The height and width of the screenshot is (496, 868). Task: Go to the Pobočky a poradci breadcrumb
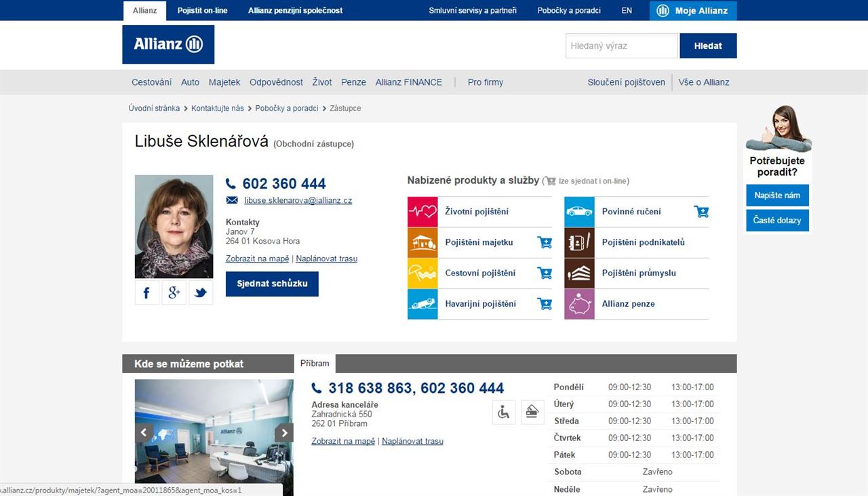coord(287,109)
